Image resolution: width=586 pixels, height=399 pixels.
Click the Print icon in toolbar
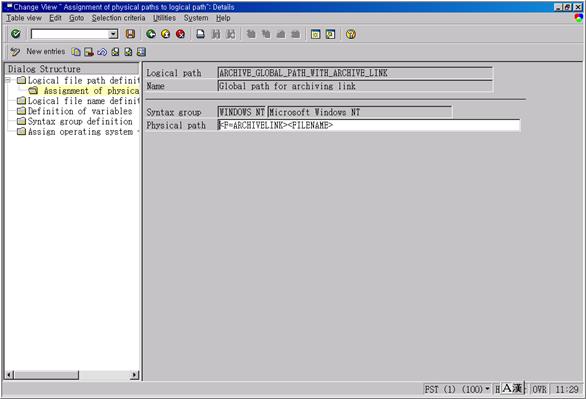[201, 34]
